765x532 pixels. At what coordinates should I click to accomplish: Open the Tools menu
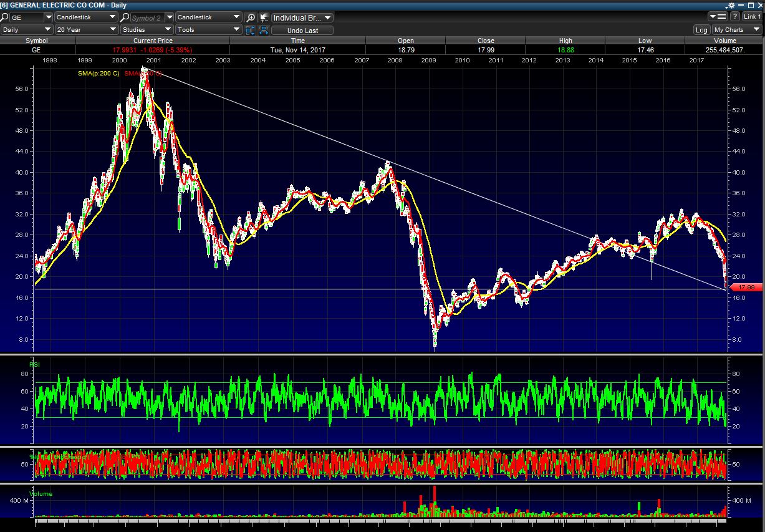208,29
